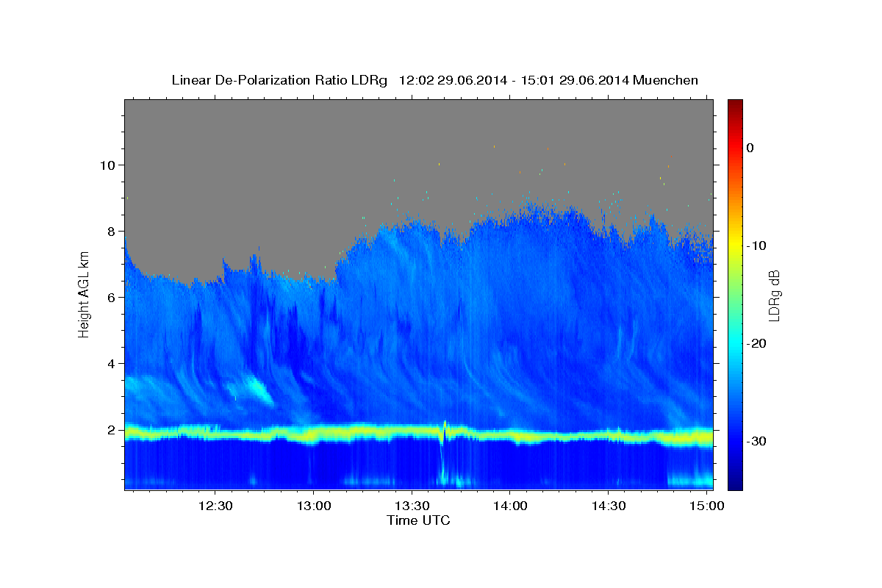Click the colorbar value -30
Viewport: 882px width, 588px height.
coord(757,441)
